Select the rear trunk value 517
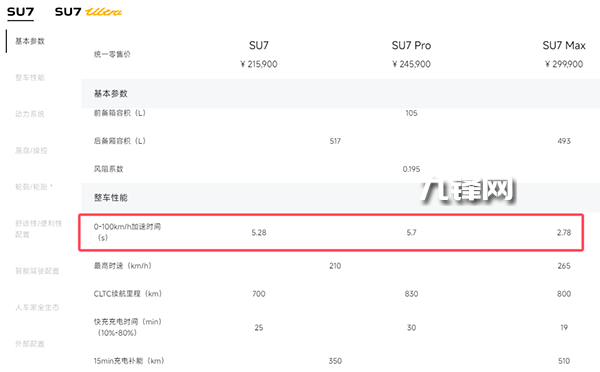The height and width of the screenshot is (372, 600). click(335, 141)
